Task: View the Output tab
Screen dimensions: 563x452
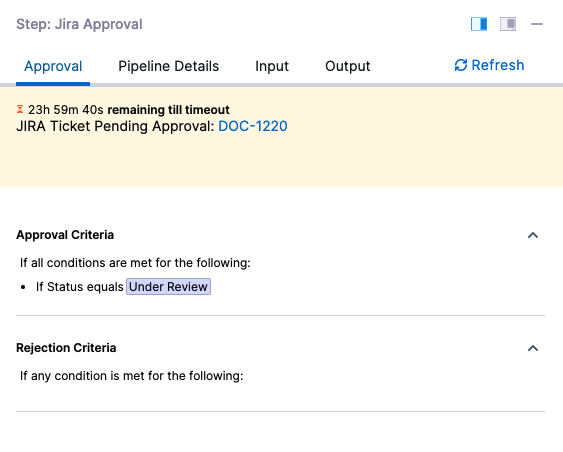Action: tap(348, 66)
